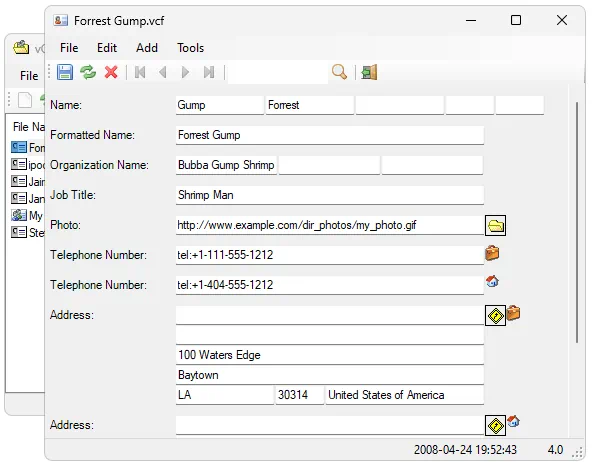Click the tel:+1-404-555-1212 phone field
The image size is (592, 462).
click(x=330, y=285)
